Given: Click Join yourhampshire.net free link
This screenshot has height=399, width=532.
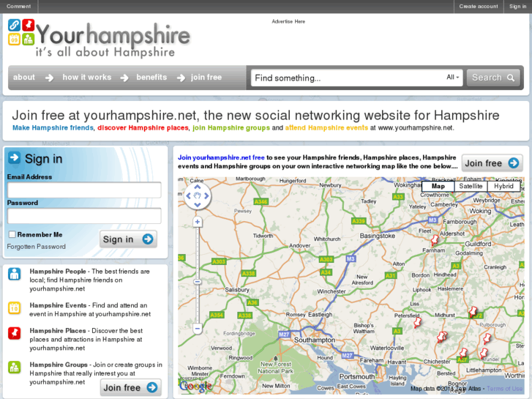Looking at the screenshot, I should tap(221, 157).
